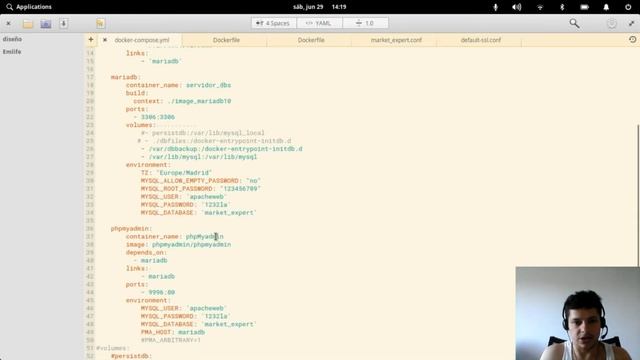Click the '#volumes:' comment line
Image resolution: width=640 pixels, height=360 pixels.
coord(112,348)
